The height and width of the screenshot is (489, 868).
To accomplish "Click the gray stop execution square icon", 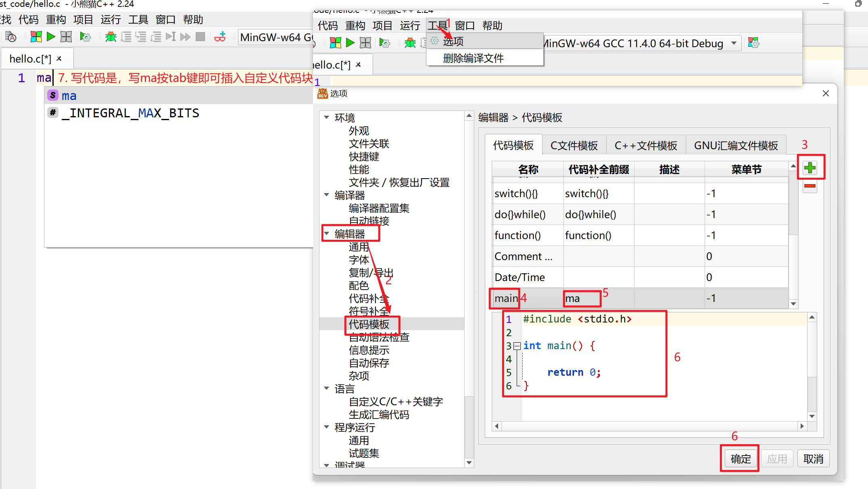I will 200,37.
